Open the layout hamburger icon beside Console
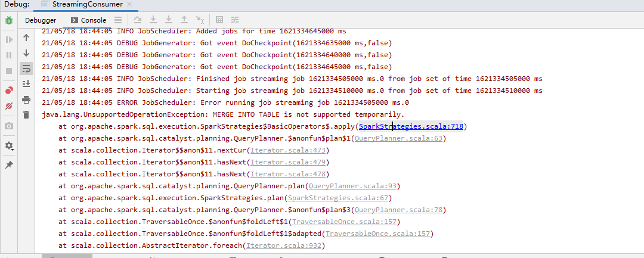 tap(118, 20)
